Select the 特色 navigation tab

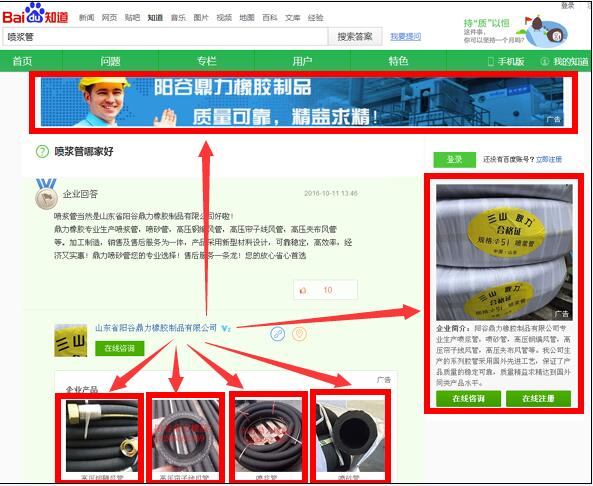(398, 61)
